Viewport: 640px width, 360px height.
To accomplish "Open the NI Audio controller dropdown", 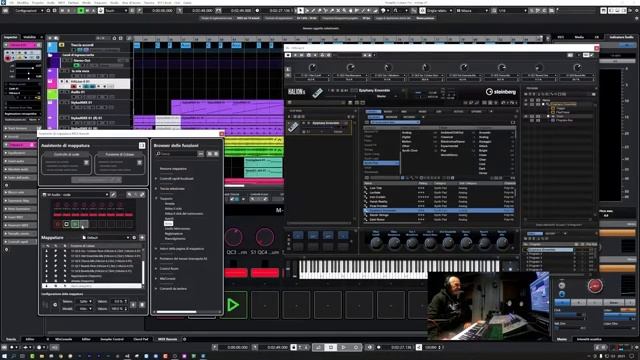I will click(x=76, y=195).
